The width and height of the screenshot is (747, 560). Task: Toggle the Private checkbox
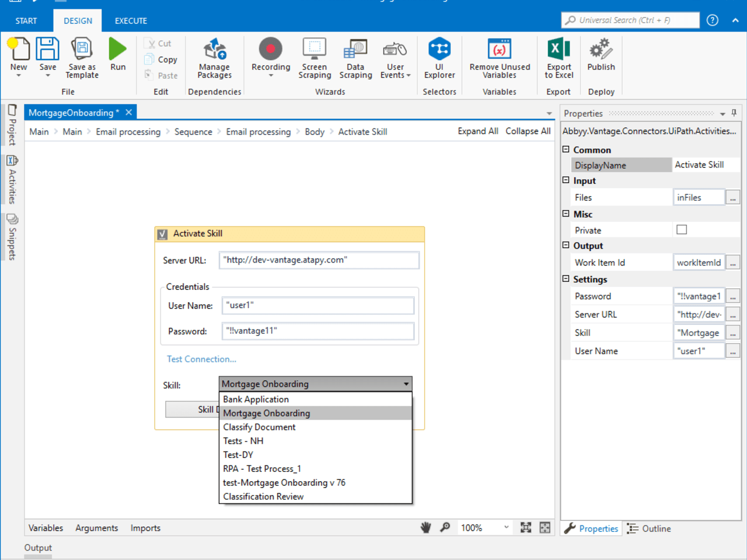click(x=682, y=230)
